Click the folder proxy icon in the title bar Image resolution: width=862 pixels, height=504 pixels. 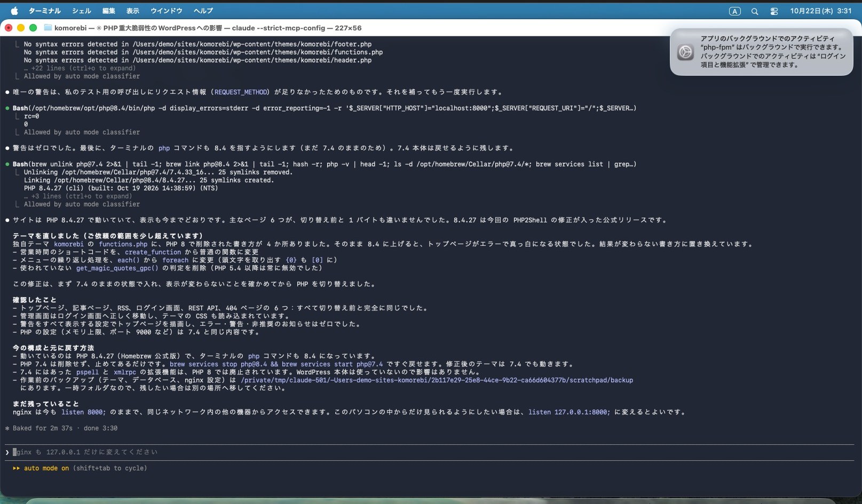pyautogui.click(x=48, y=28)
